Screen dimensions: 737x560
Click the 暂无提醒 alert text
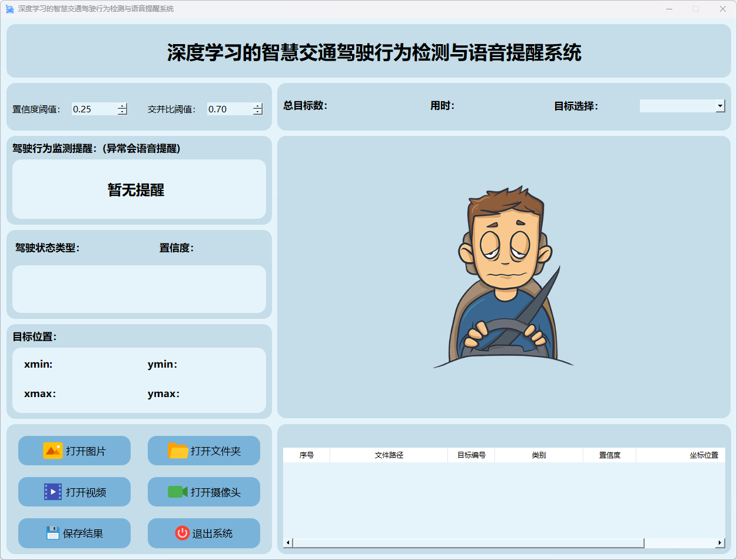pyautogui.click(x=136, y=189)
